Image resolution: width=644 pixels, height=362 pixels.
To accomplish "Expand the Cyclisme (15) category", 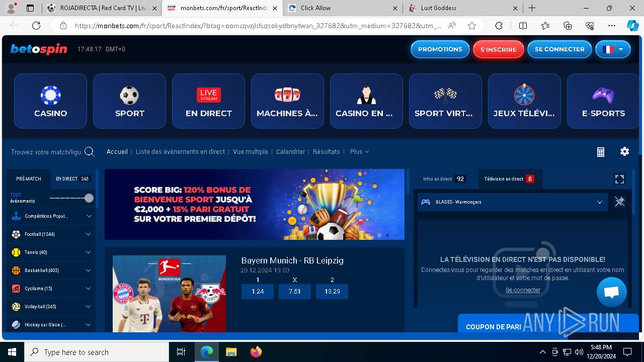I will 88,289.
